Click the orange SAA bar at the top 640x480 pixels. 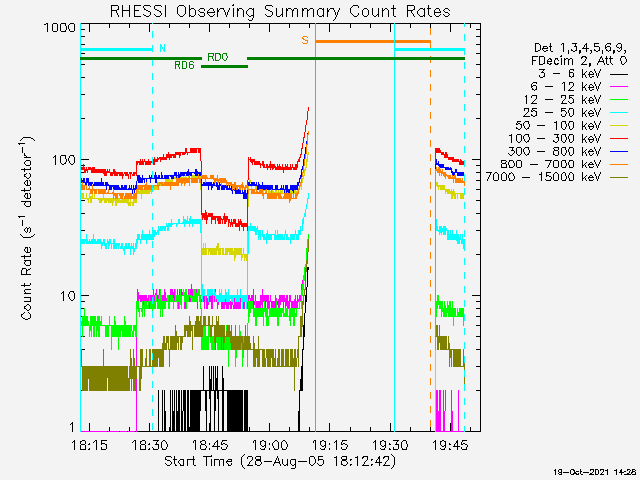(x=373, y=41)
